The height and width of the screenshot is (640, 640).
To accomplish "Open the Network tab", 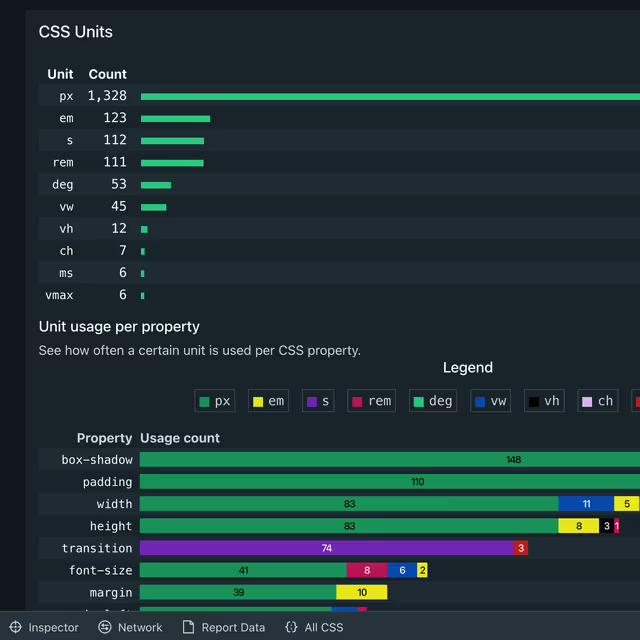I will (x=130, y=627).
